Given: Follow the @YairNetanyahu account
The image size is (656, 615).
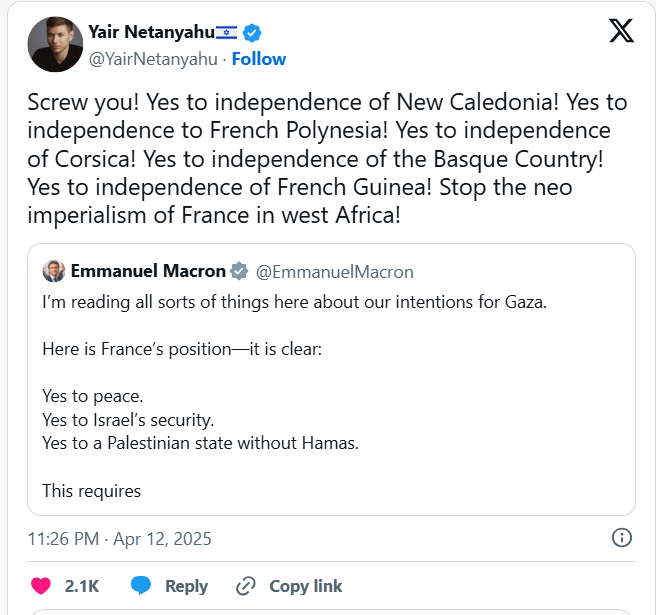Looking at the screenshot, I should click(258, 59).
